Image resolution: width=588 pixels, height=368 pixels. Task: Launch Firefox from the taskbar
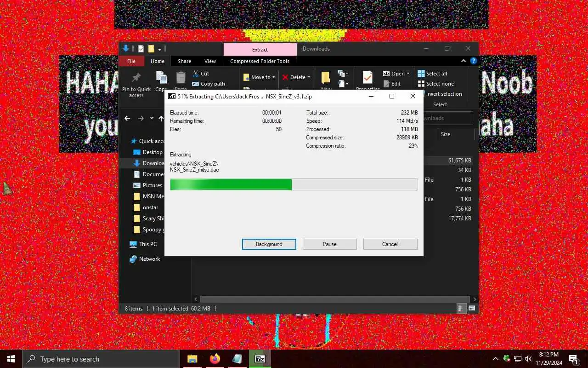click(215, 359)
